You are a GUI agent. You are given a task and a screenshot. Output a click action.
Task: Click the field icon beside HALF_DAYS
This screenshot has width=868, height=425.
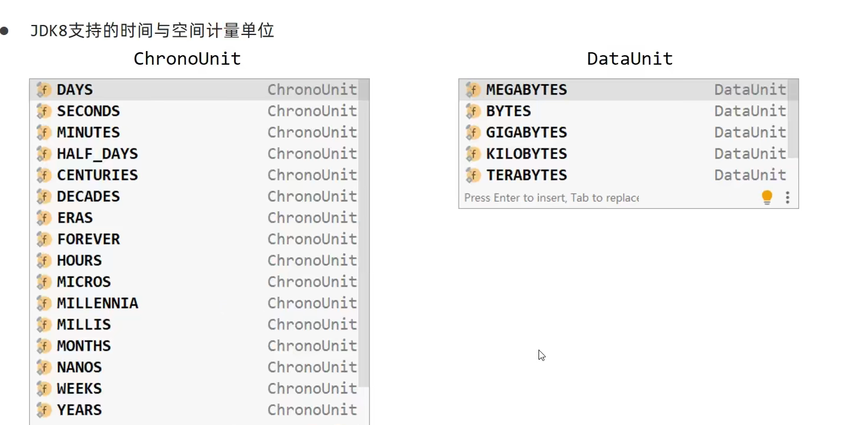point(44,154)
